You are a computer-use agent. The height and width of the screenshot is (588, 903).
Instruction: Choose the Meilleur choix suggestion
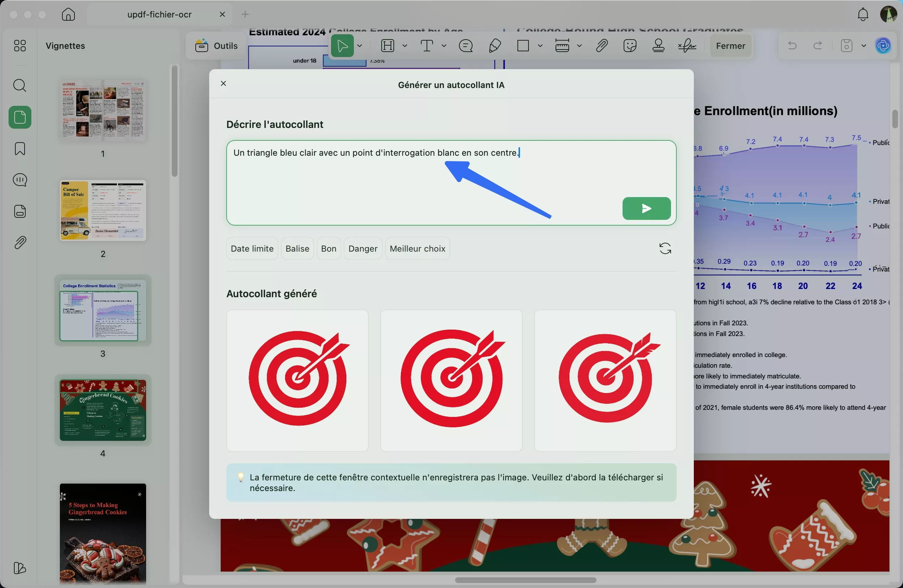point(417,248)
